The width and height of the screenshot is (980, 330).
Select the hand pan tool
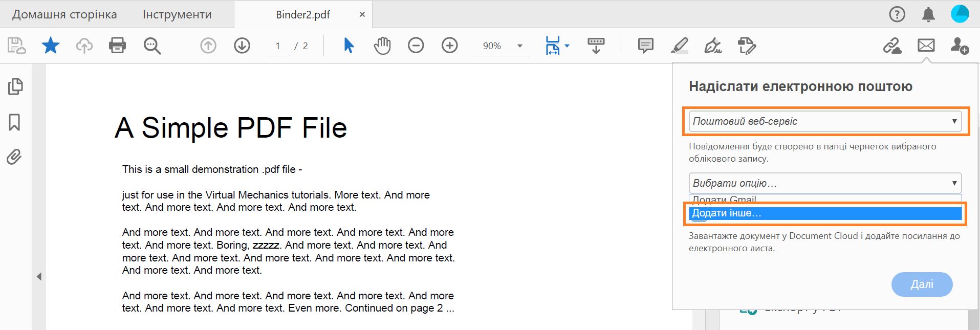(382, 46)
